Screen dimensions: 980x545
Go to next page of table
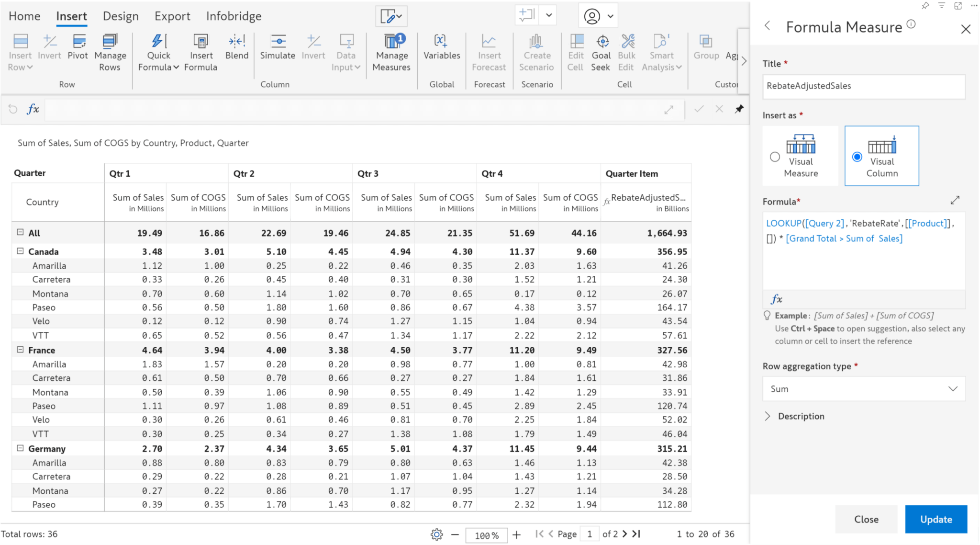(624, 534)
